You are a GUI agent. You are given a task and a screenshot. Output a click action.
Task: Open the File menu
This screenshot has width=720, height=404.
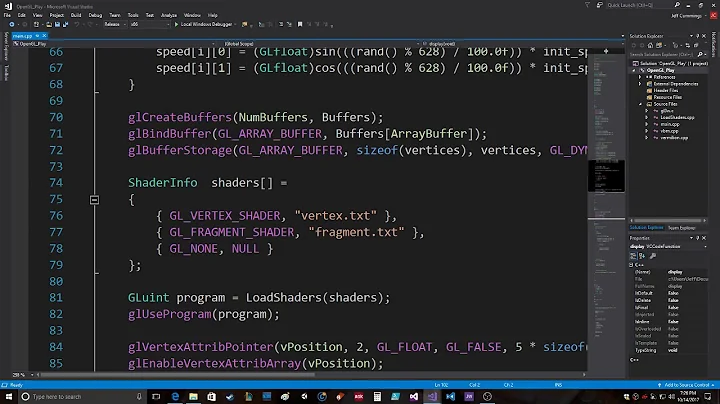tap(7, 15)
